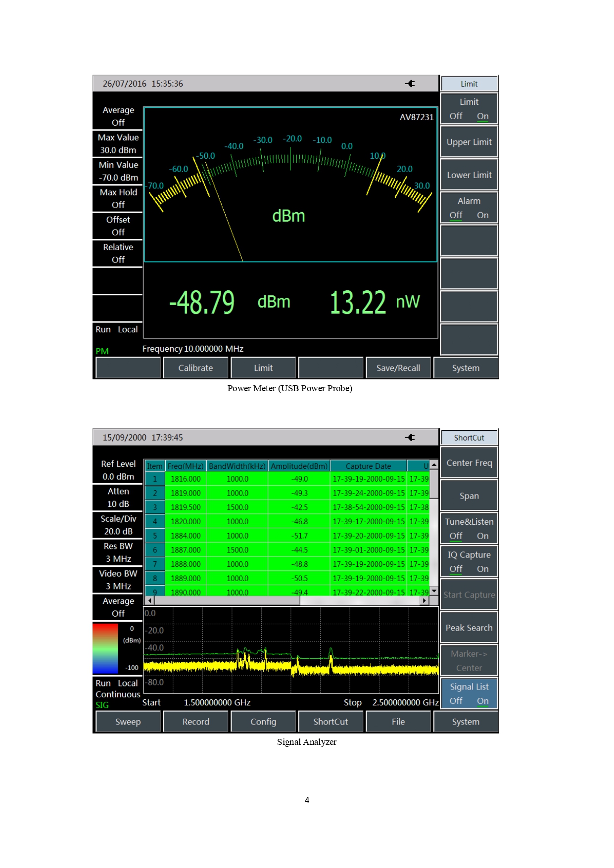Select Scale/Div 20.0 dB setting
The width and height of the screenshot is (614, 868).
[118, 525]
